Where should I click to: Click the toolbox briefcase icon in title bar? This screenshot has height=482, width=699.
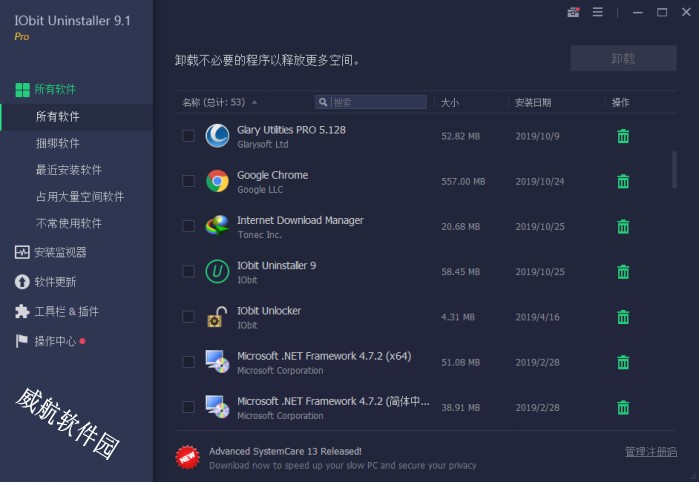coord(573,12)
